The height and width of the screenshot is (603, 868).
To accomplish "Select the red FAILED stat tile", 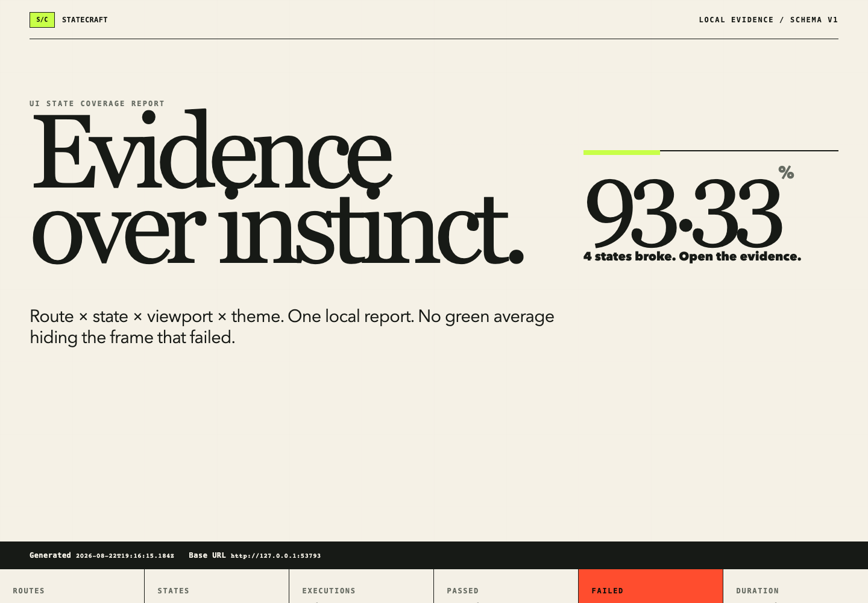I will pyautogui.click(x=651, y=586).
